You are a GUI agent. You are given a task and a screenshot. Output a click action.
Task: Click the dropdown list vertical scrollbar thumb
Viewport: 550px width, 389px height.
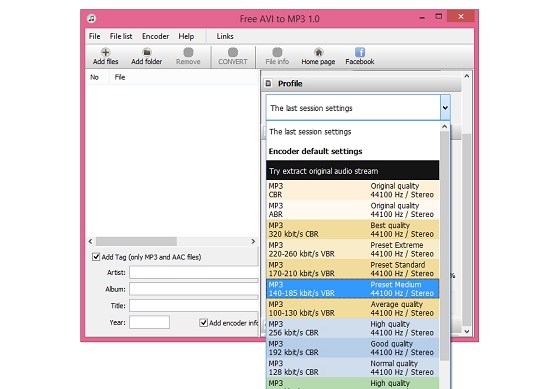point(444,246)
